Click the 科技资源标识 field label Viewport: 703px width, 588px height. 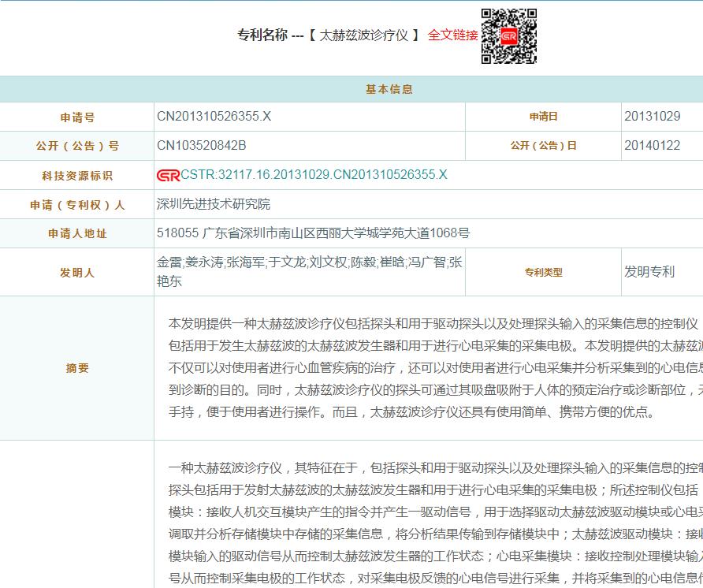(x=77, y=176)
